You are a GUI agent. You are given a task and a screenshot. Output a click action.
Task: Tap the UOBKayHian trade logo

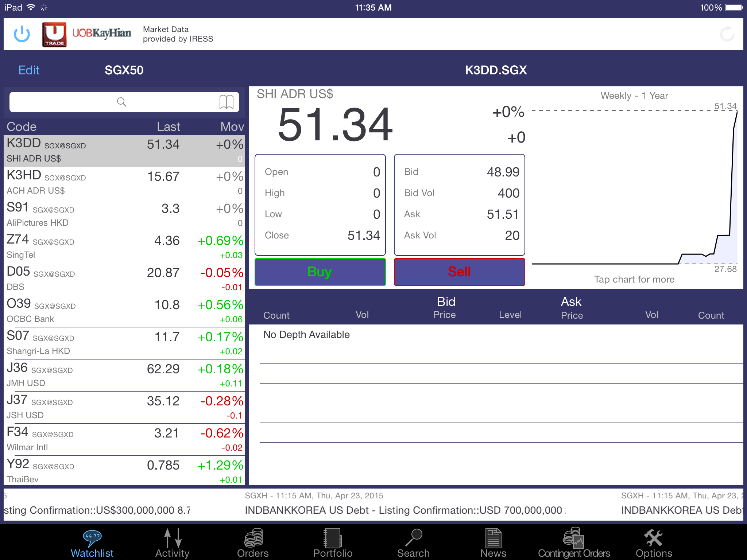point(87,34)
